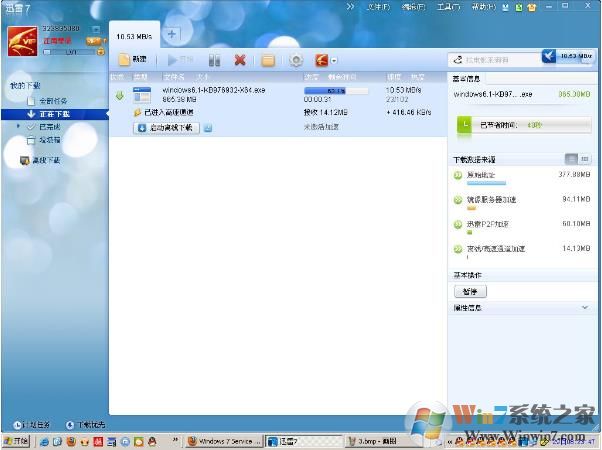Click the red Thunder bird icon in the toolbar
Image resolution: width=602 pixels, height=450 pixels.
pyautogui.click(x=321, y=61)
